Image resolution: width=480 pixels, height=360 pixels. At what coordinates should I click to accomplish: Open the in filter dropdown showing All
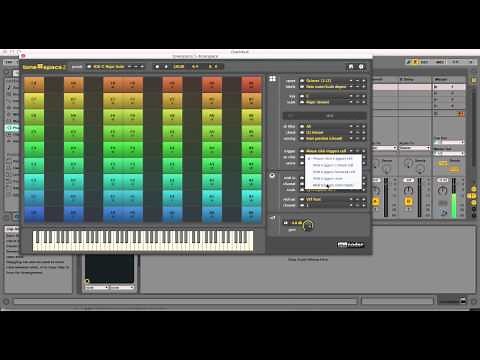tap(325, 127)
